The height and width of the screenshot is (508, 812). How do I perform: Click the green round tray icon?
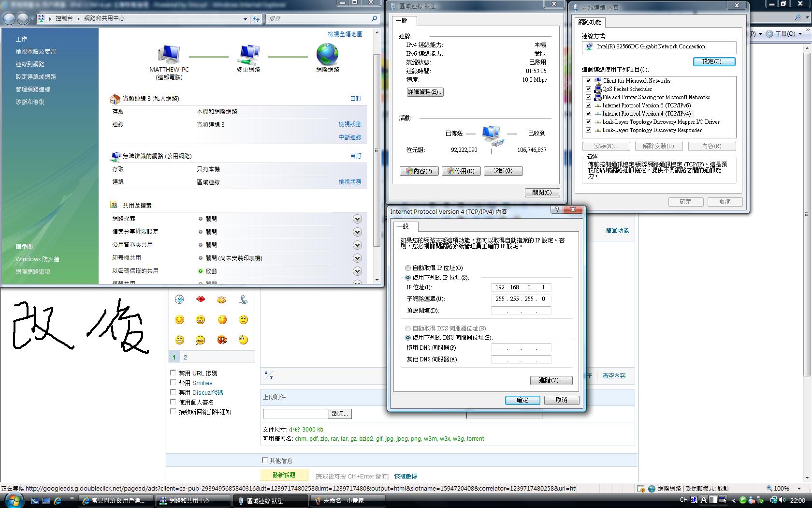click(743, 500)
